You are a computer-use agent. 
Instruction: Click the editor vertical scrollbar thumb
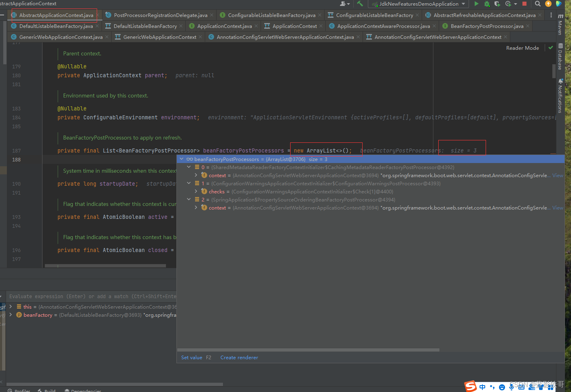click(554, 71)
